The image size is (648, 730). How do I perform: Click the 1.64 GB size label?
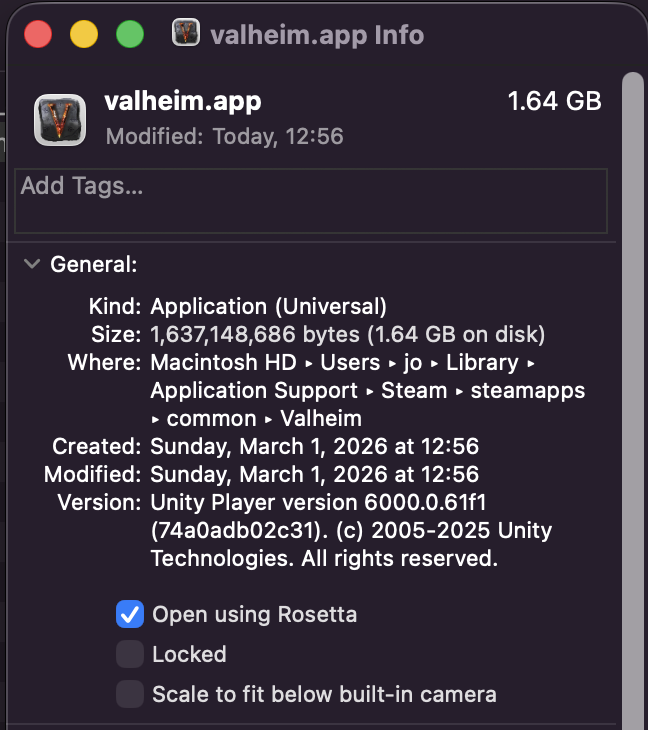pos(554,101)
